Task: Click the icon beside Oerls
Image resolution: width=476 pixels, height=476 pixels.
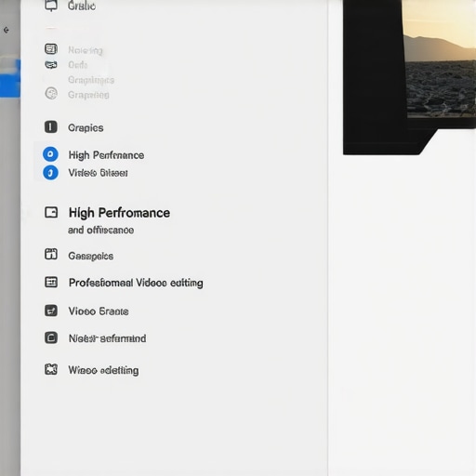Action: coord(51,65)
